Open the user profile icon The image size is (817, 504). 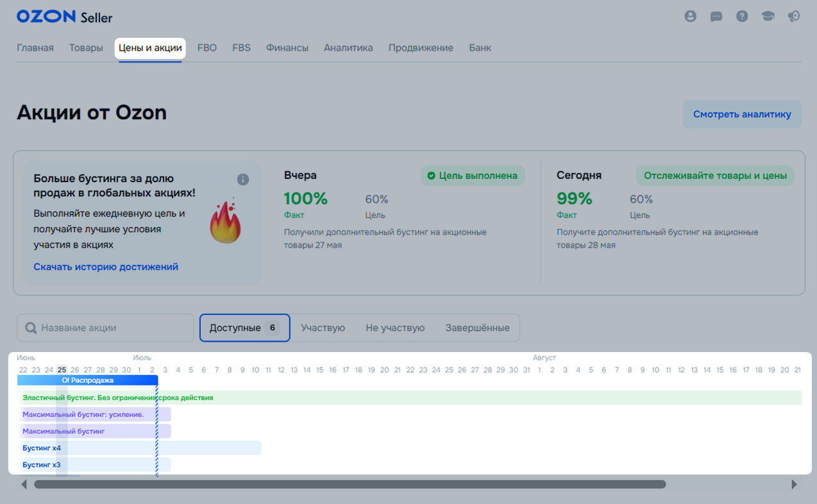click(x=690, y=17)
